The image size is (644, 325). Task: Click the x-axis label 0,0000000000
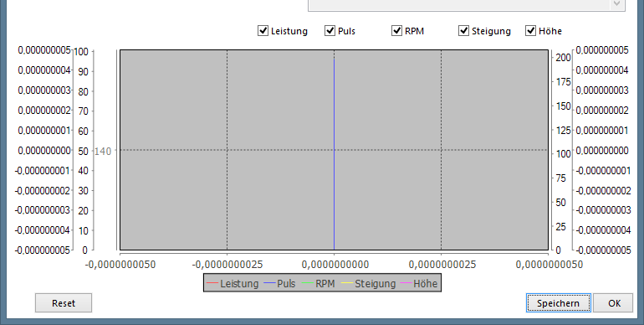pos(335,265)
